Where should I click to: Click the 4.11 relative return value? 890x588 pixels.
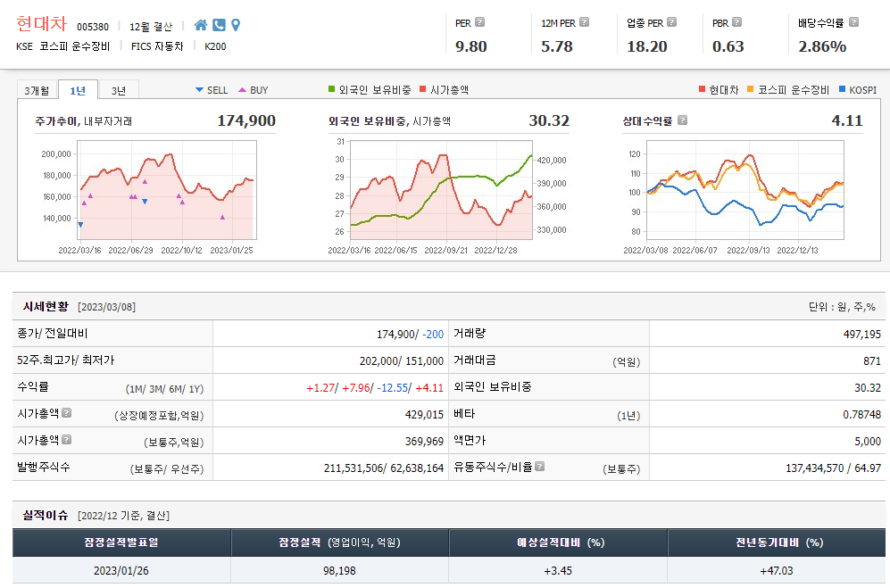pyautogui.click(x=847, y=120)
